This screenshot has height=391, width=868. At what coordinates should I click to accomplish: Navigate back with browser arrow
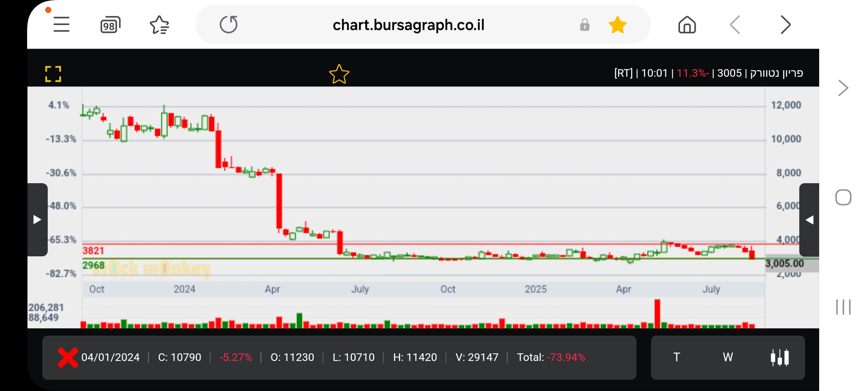[735, 25]
